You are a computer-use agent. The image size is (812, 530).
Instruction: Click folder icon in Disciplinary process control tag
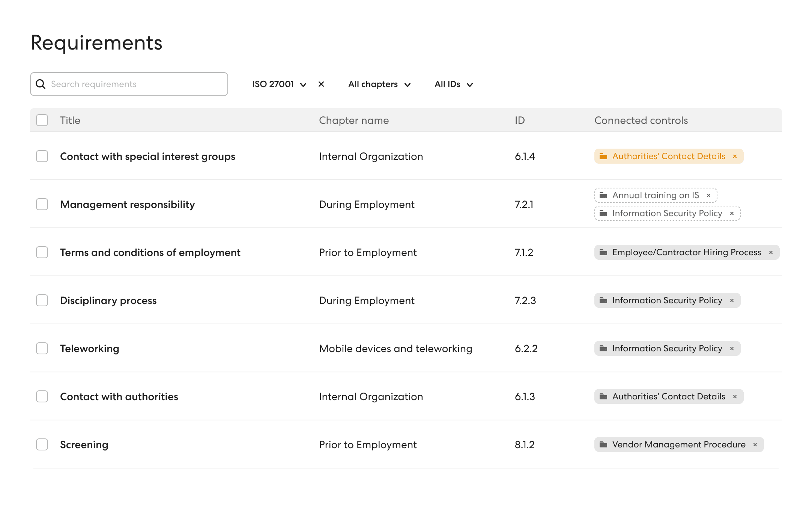pos(603,300)
